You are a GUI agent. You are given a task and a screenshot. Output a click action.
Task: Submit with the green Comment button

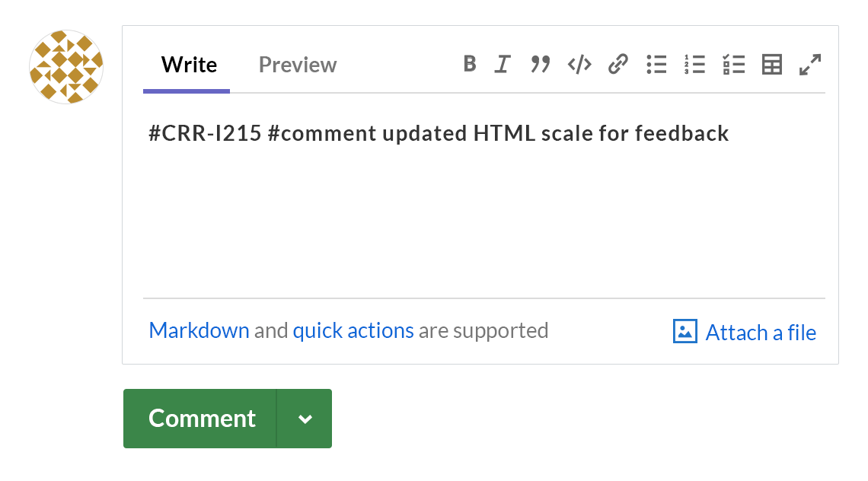coord(201,419)
